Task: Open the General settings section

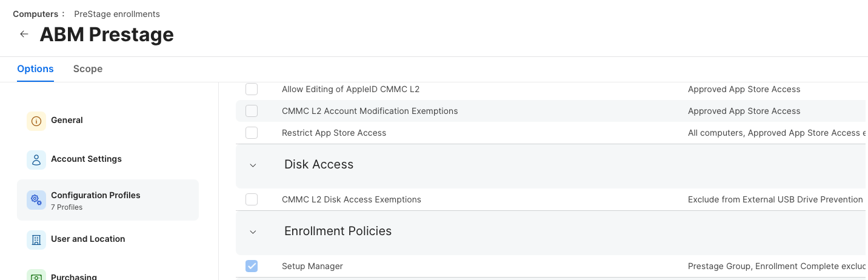Action: (x=67, y=120)
